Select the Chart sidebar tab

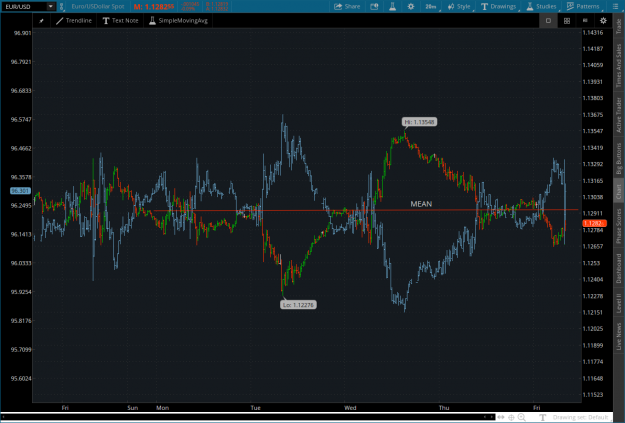pyautogui.click(x=619, y=191)
